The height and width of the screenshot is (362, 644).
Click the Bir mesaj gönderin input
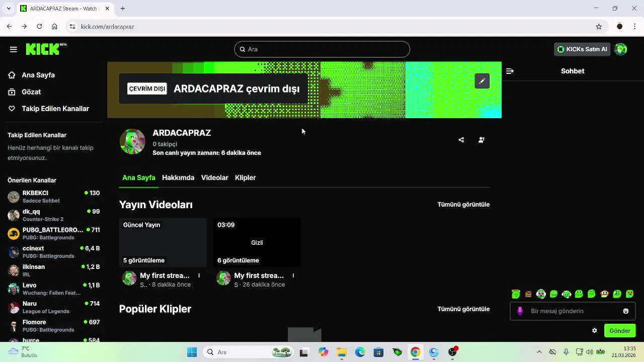[x=572, y=311]
